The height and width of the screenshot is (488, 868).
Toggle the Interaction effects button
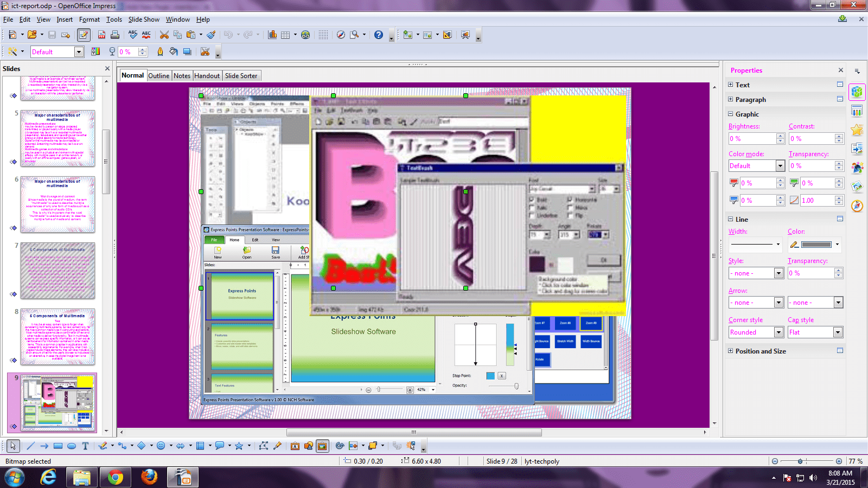point(411,446)
